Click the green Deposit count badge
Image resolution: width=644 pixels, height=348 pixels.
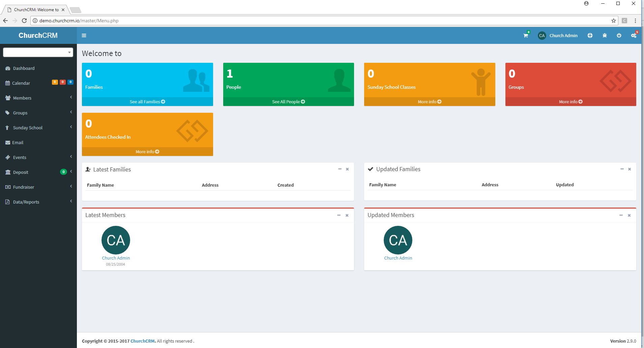pyautogui.click(x=63, y=172)
